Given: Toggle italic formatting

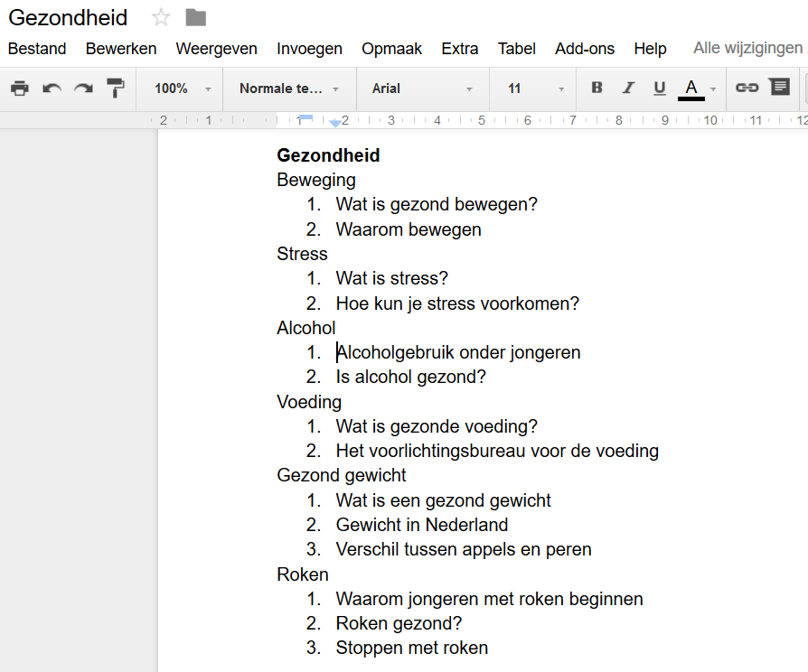Looking at the screenshot, I should click(628, 88).
